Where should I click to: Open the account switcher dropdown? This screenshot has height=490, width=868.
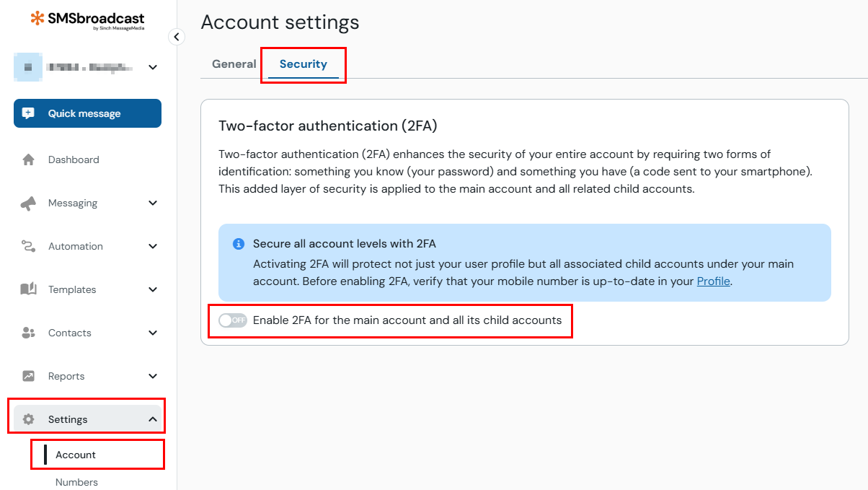point(153,67)
